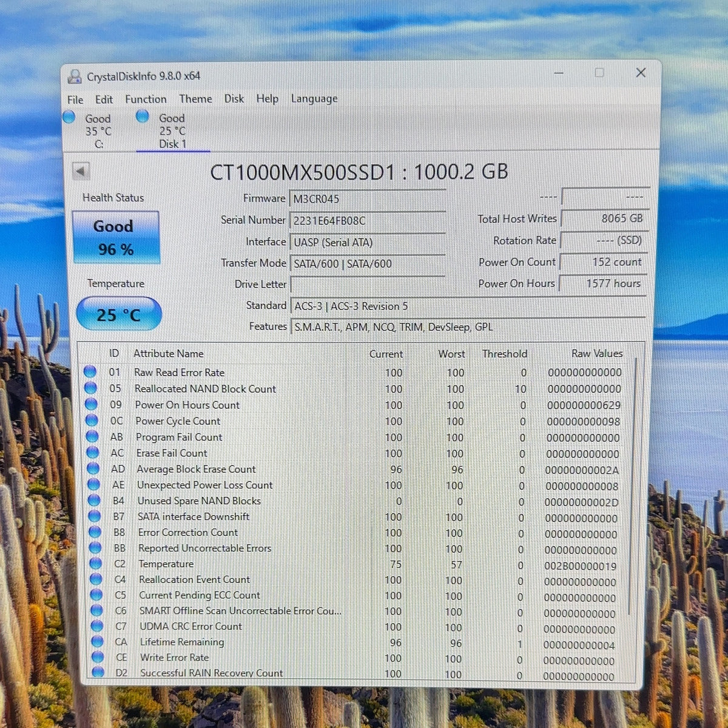The height and width of the screenshot is (728, 728).
Task: Click the Health Status label
Action: [113, 198]
